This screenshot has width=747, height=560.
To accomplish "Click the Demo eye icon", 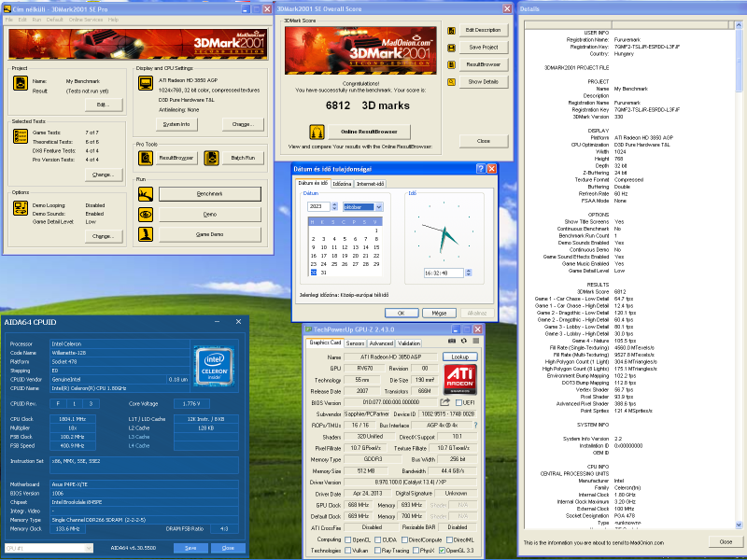I will click(146, 215).
